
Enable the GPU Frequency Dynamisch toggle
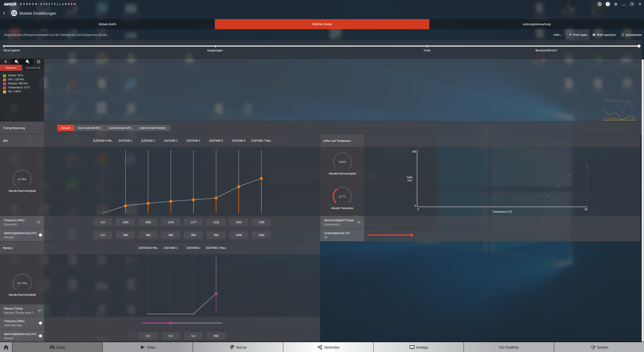point(39,222)
